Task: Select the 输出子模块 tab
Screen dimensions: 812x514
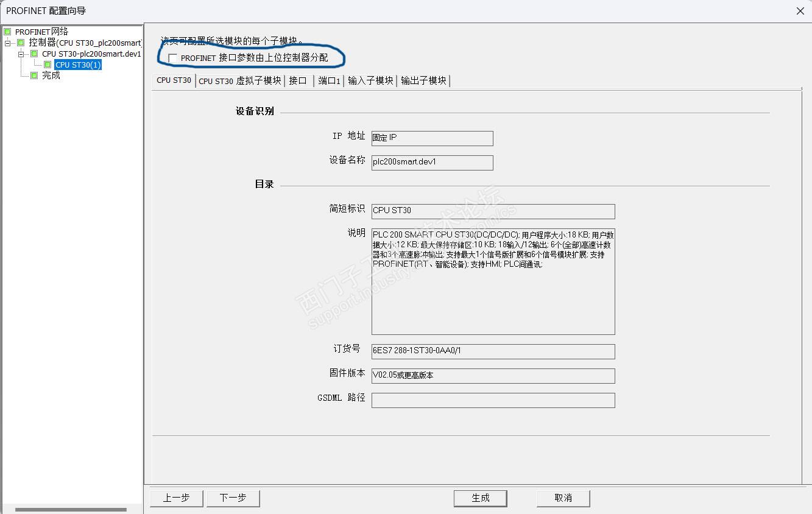Action: tap(423, 81)
